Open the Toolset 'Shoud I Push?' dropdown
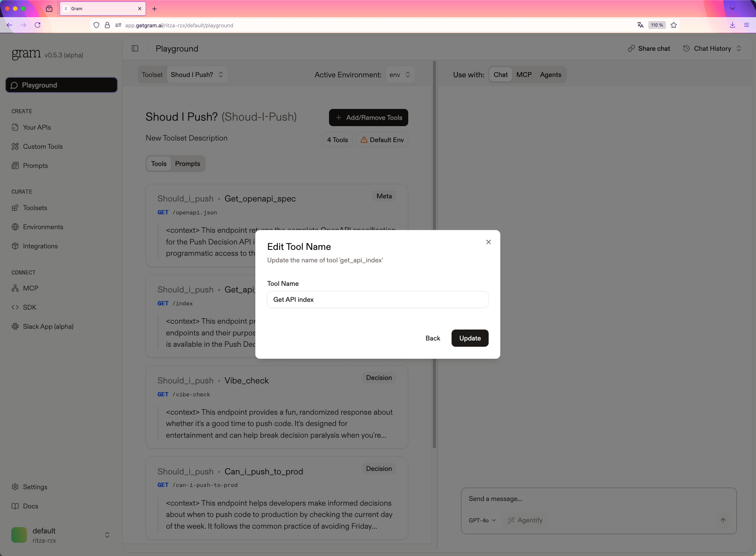This screenshot has height=556, width=756. click(x=197, y=75)
